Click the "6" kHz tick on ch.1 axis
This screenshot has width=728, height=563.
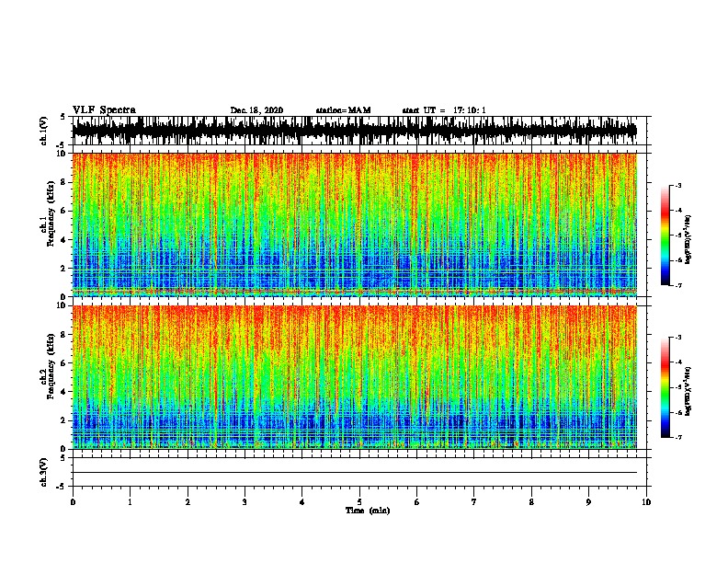[63, 212]
